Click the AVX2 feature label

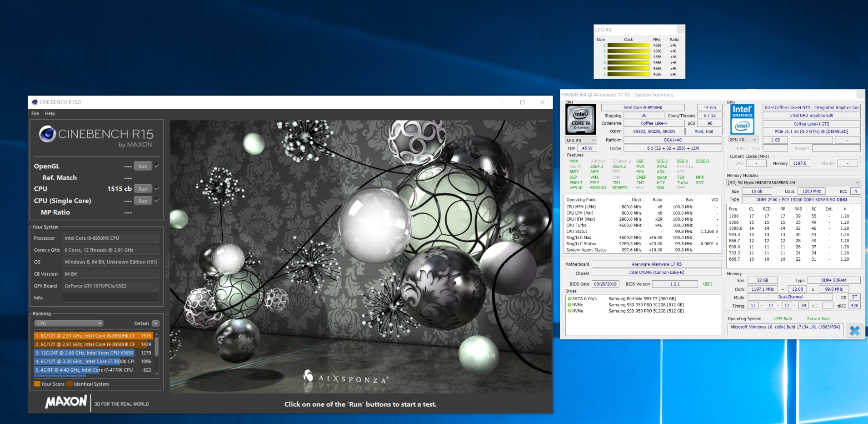click(x=662, y=167)
